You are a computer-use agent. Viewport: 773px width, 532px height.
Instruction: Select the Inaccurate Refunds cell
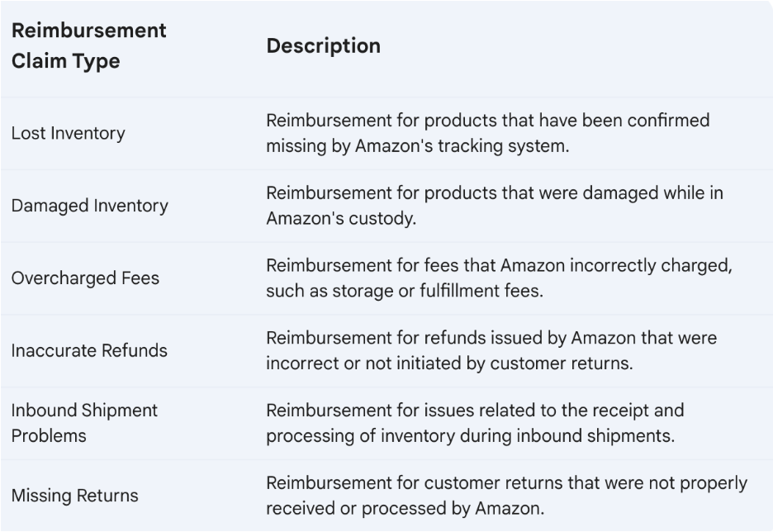pos(89,350)
